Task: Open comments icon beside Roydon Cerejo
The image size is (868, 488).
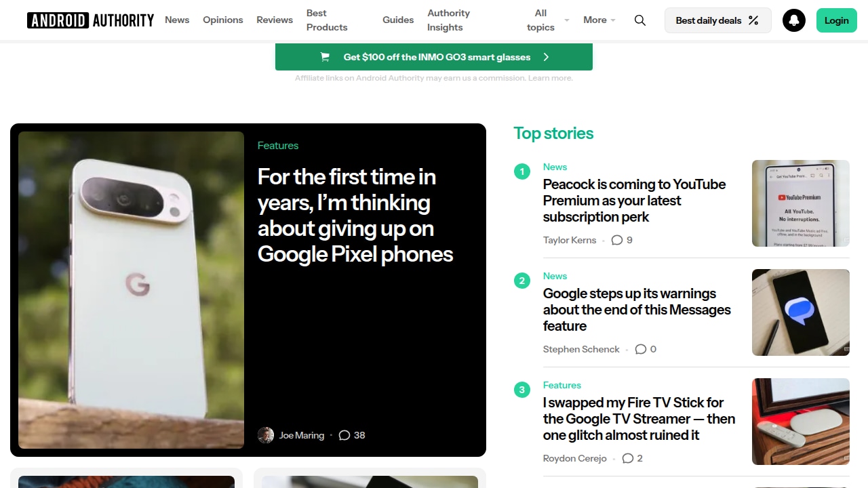Action: (628, 458)
